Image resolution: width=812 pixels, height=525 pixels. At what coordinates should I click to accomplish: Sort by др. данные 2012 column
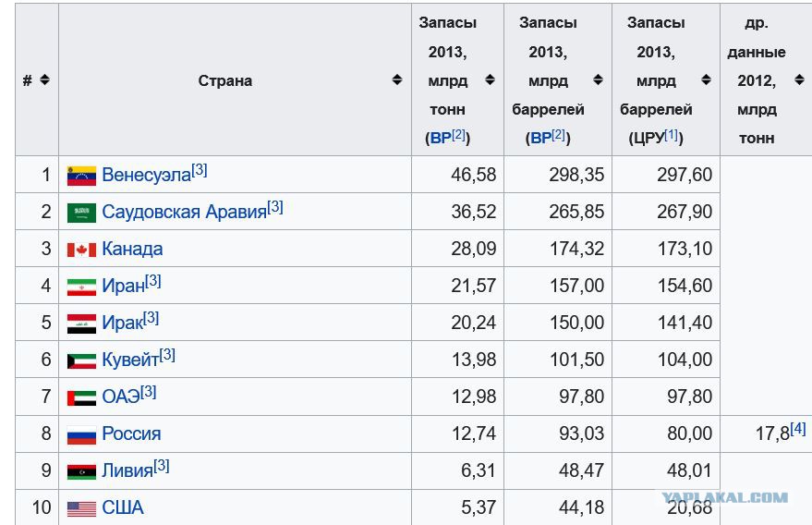[800, 79]
